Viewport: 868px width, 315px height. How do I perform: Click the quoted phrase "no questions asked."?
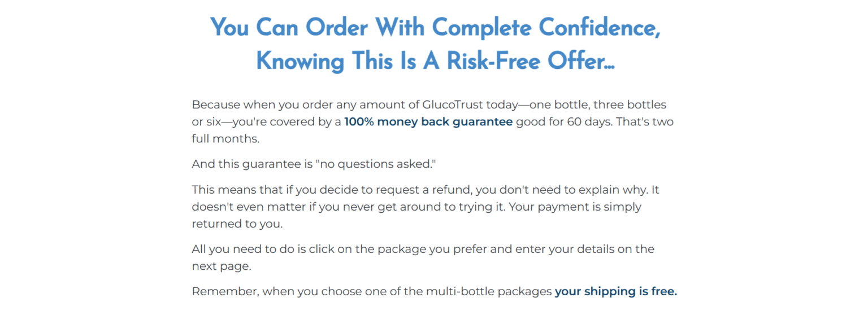click(x=376, y=164)
